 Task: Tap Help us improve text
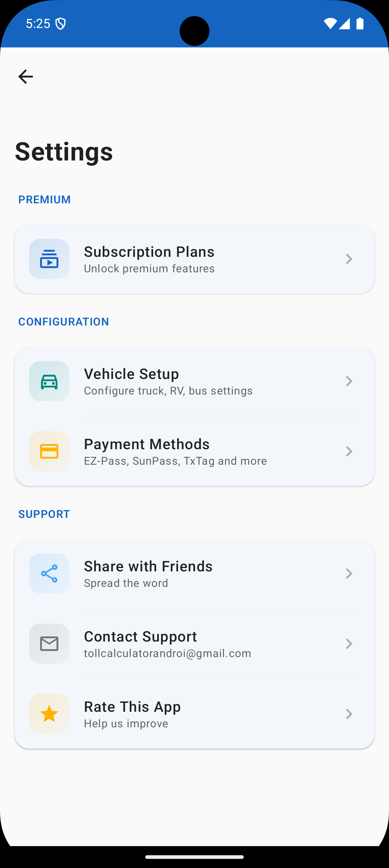click(x=126, y=723)
